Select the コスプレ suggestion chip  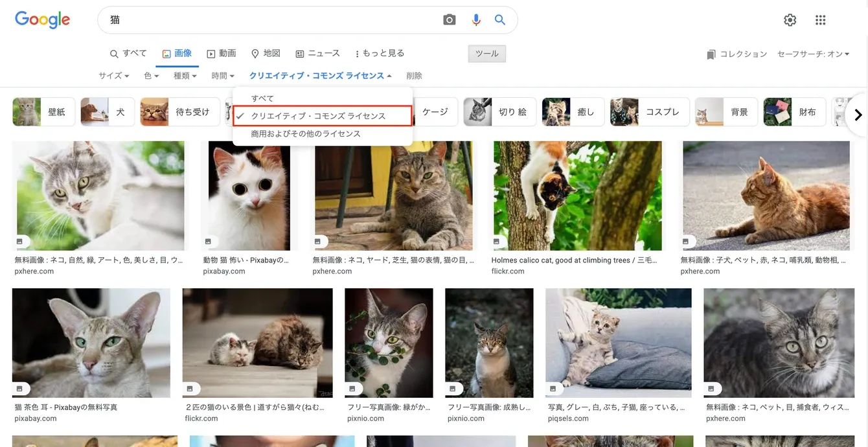coord(650,112)
